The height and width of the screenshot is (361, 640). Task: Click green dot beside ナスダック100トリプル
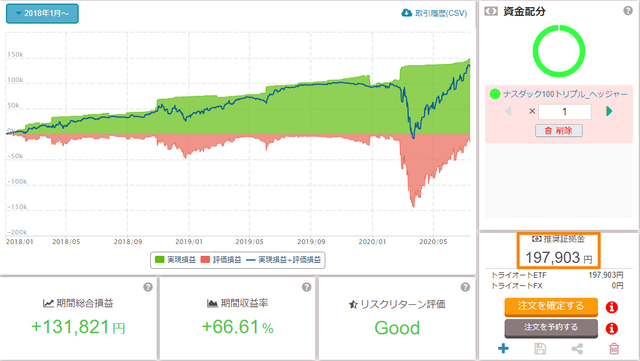point(495,94)
